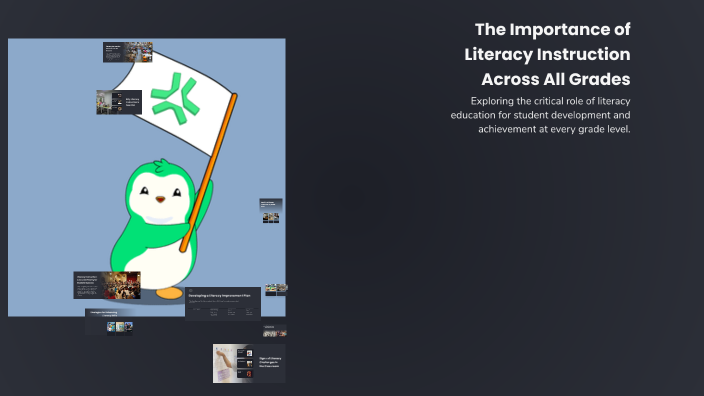The image size is (704, 396).
Task: Open 'Strategies for Enhancing Literacy Skills' slide
Action: 109,322
